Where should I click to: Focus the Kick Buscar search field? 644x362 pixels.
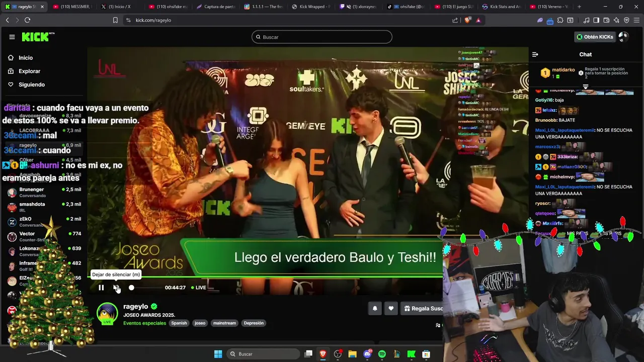[322, 37]
